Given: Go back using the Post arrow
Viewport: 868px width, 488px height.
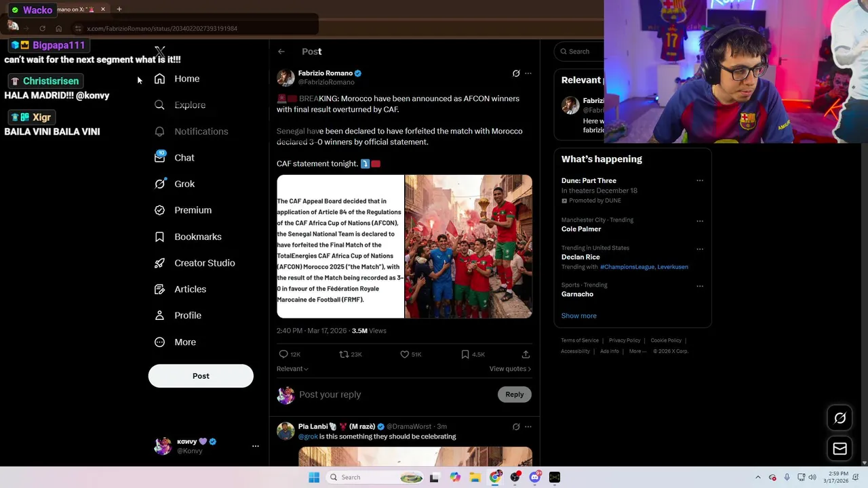Looking at the screenshot, I should point(281,52).
